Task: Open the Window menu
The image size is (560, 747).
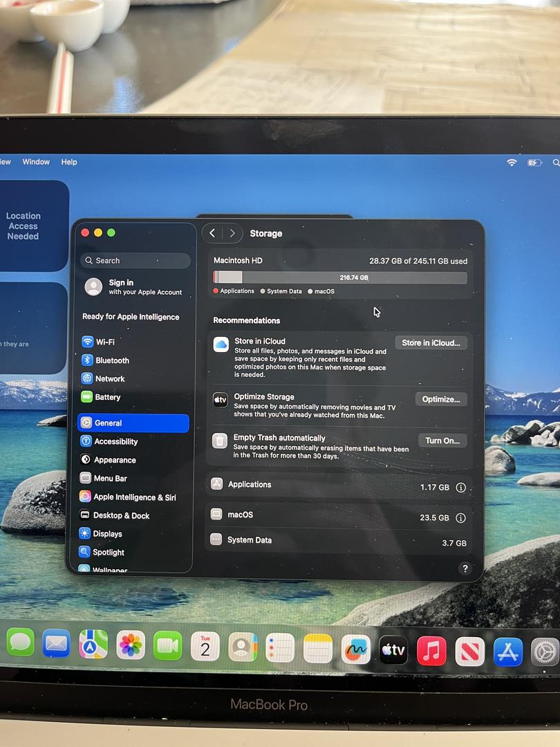Action: [x=36, y=162]
